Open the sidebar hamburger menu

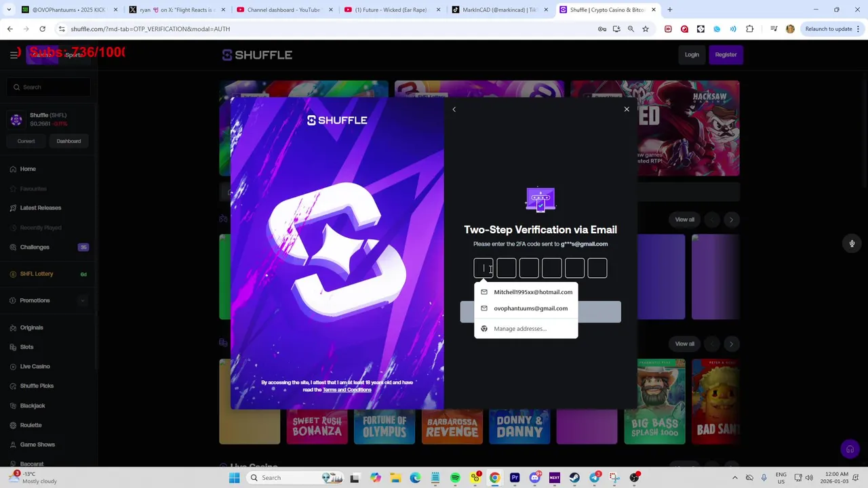point(14,55)
